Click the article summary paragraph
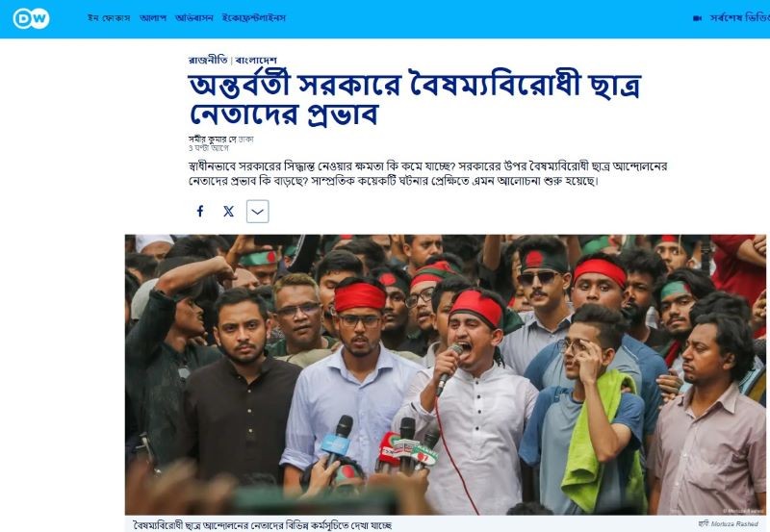The width and height of the screenshot is (770, 532). click(427, 173)
